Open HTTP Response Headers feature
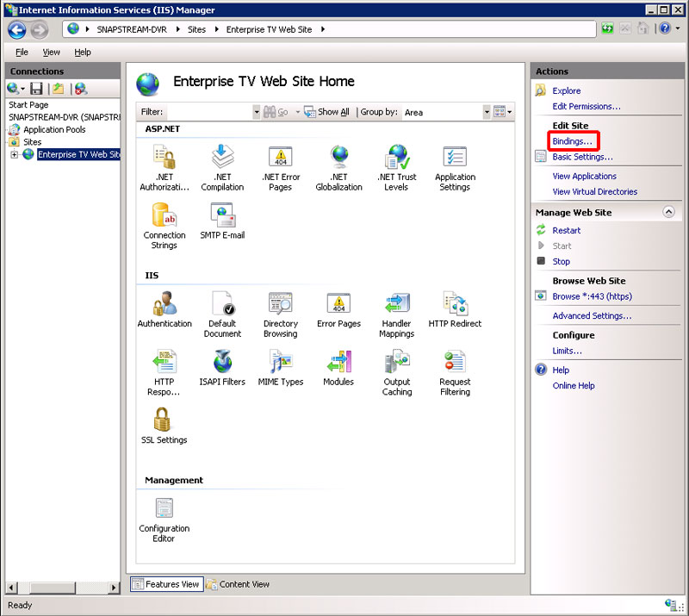 click(x=164, y=372)
